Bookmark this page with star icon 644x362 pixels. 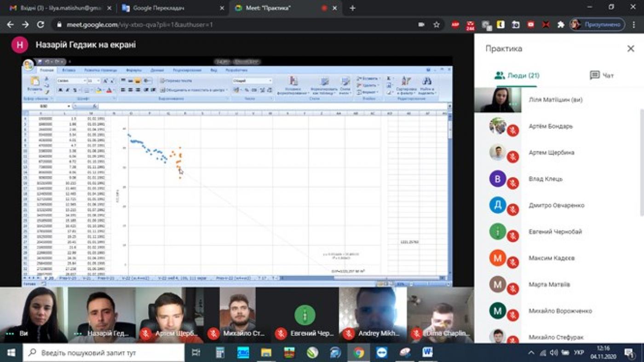436,25
